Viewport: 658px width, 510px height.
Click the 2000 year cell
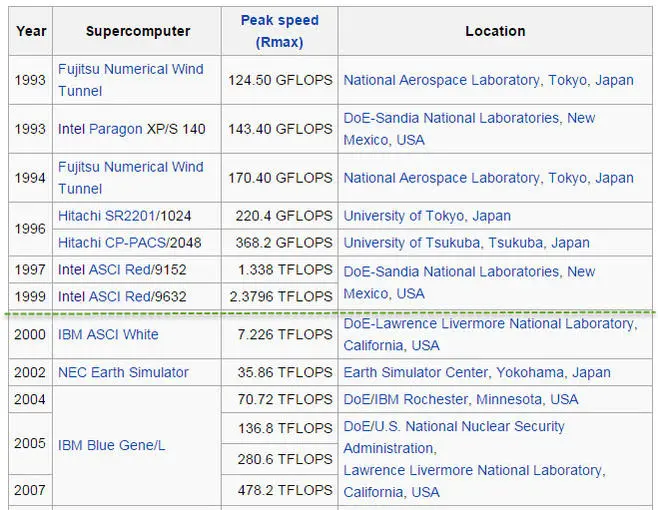[31, 335]
